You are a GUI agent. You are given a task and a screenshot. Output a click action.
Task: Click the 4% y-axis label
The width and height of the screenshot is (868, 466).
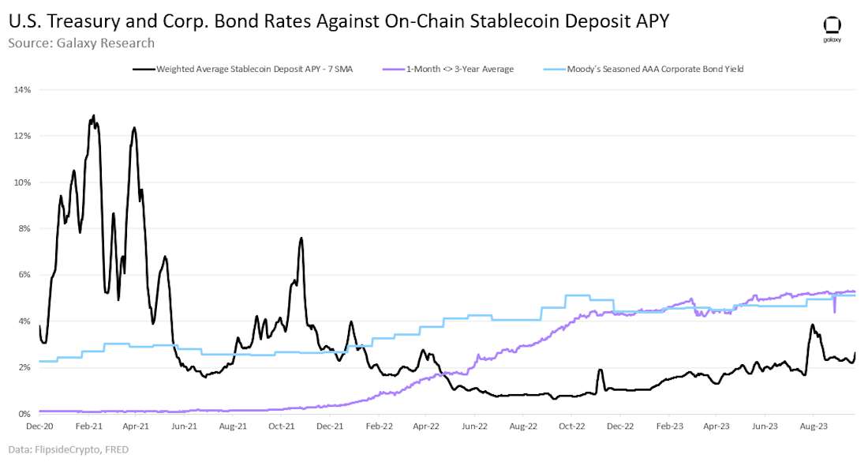pos(24,321)
